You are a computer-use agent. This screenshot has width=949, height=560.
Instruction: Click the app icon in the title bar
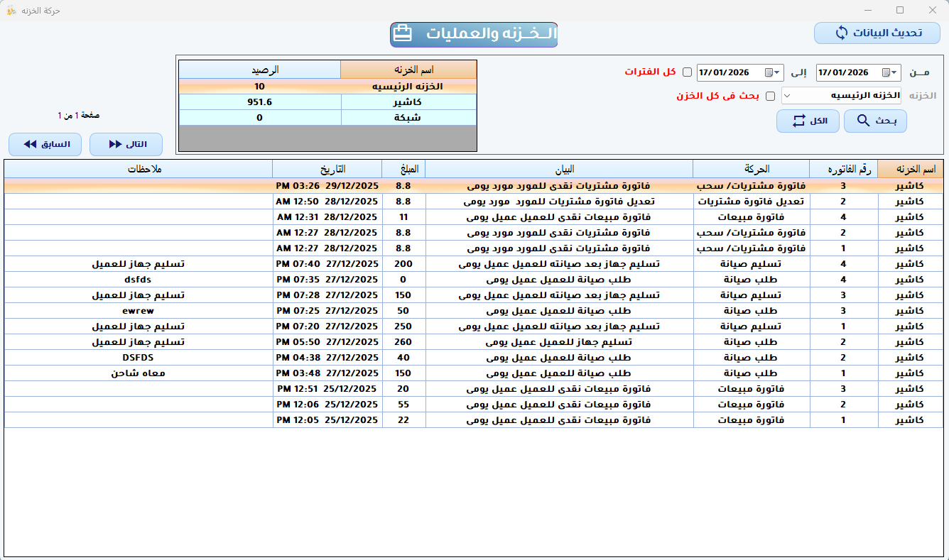[11, 10]
